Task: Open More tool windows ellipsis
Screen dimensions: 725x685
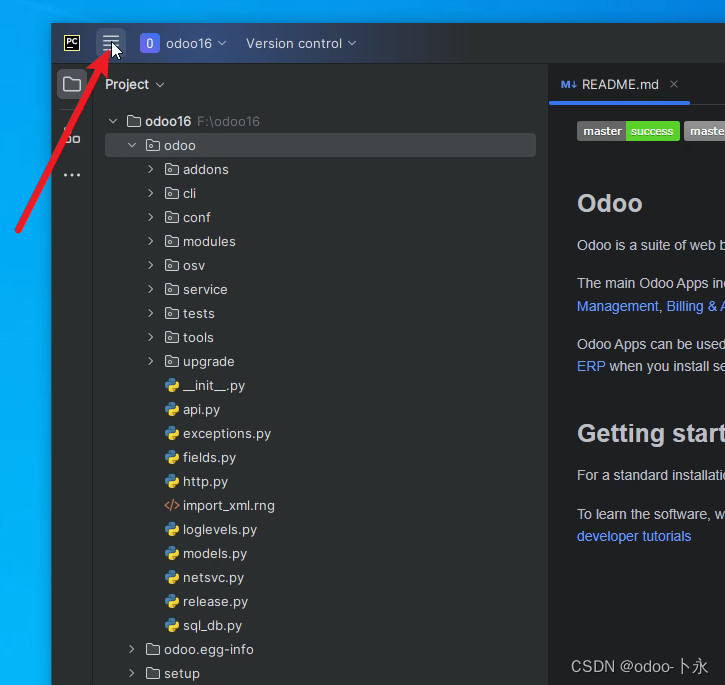Action: (x=72, y=175)
